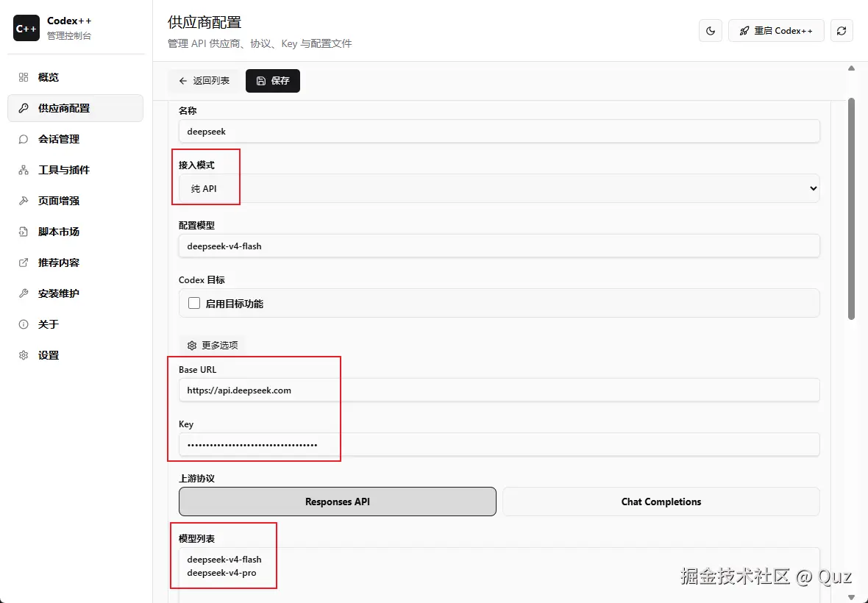The width and height of the screenshot is (868, 603).
Task: Click the 设置 gear icon
Action: coord(24,355)
